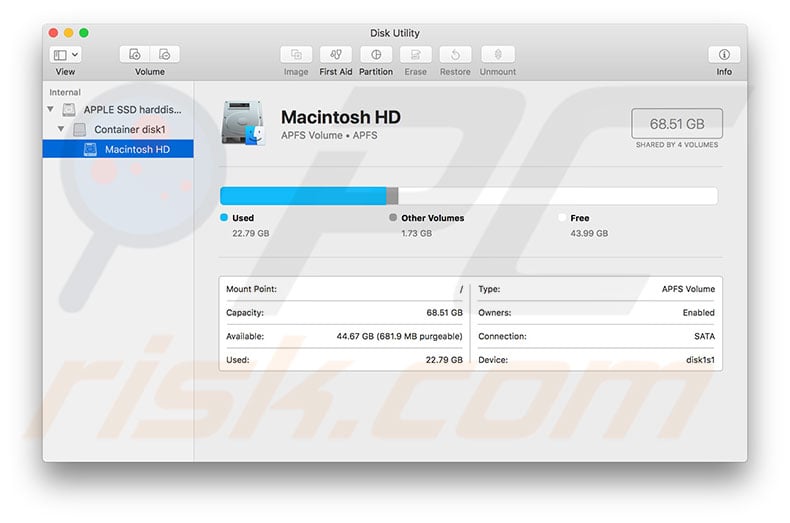Click the Restore toolbar icon

coord(455,54)
